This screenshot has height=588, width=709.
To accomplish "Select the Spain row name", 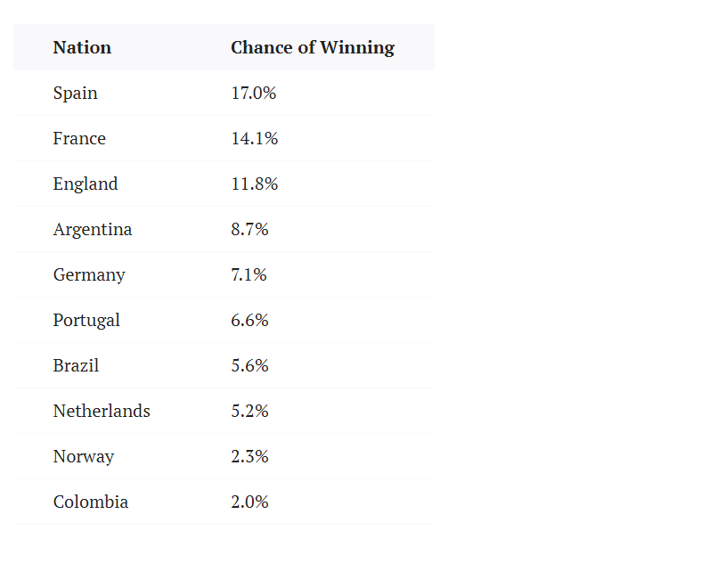I will pyautogui.click(x=76, y=93).
